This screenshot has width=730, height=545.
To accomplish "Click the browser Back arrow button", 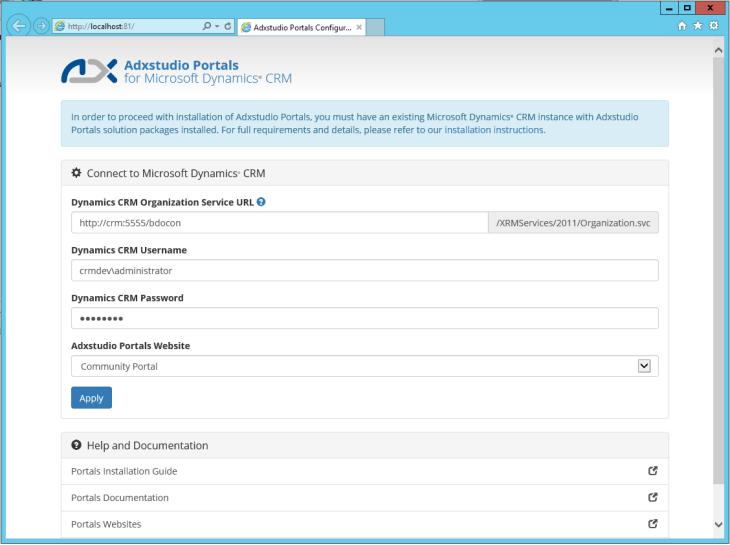I will 19,26.
